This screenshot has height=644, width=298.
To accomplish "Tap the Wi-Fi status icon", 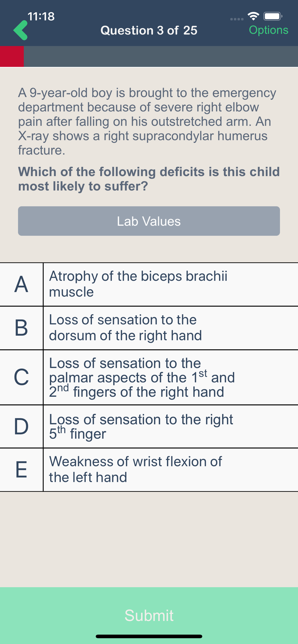I will point(253,16).
